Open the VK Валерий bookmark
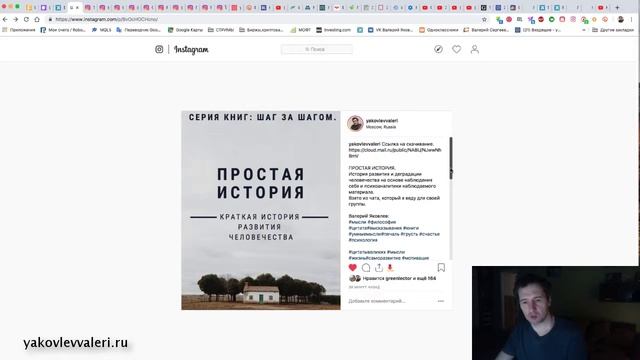This screenshot has height=360, width=640. coord(391,30)
